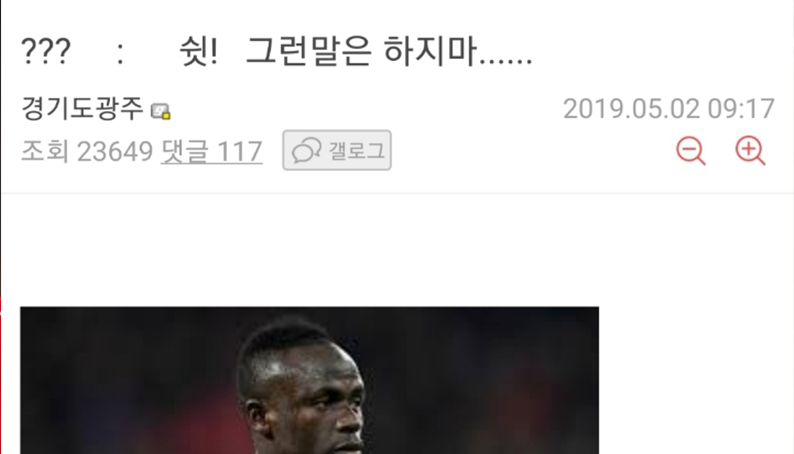
Task: Click the post title 쉿! 그런말은 하지마
Action: (356, 52)
